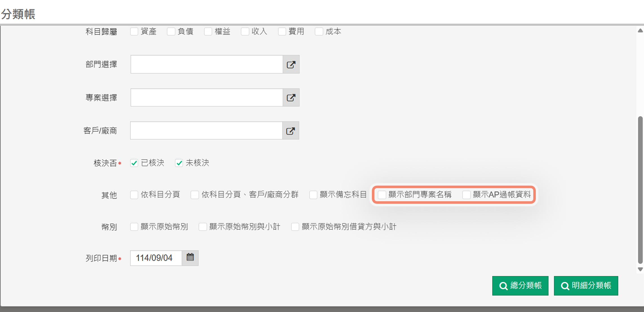Uncheck the 已核決 checkbox

(134, 163)
